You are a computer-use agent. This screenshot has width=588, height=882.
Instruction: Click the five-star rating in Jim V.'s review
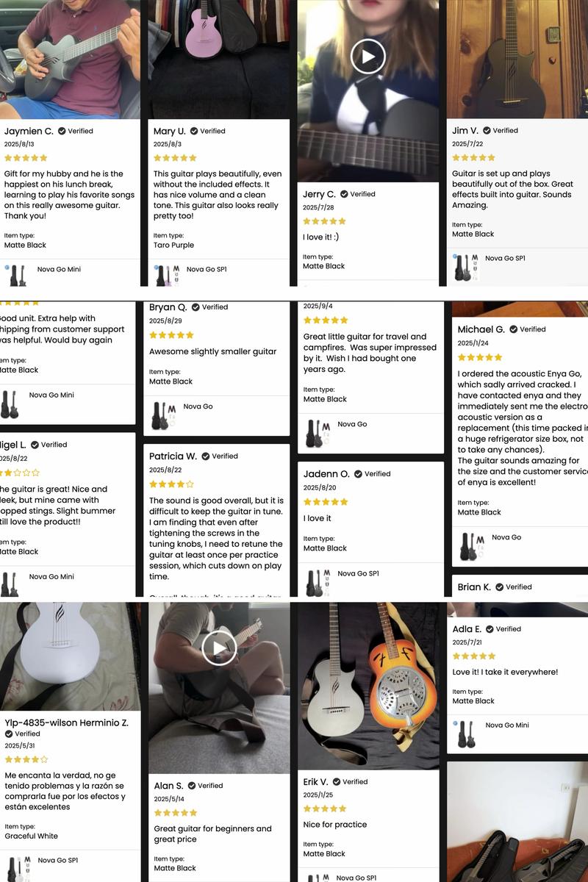(473, 157)
